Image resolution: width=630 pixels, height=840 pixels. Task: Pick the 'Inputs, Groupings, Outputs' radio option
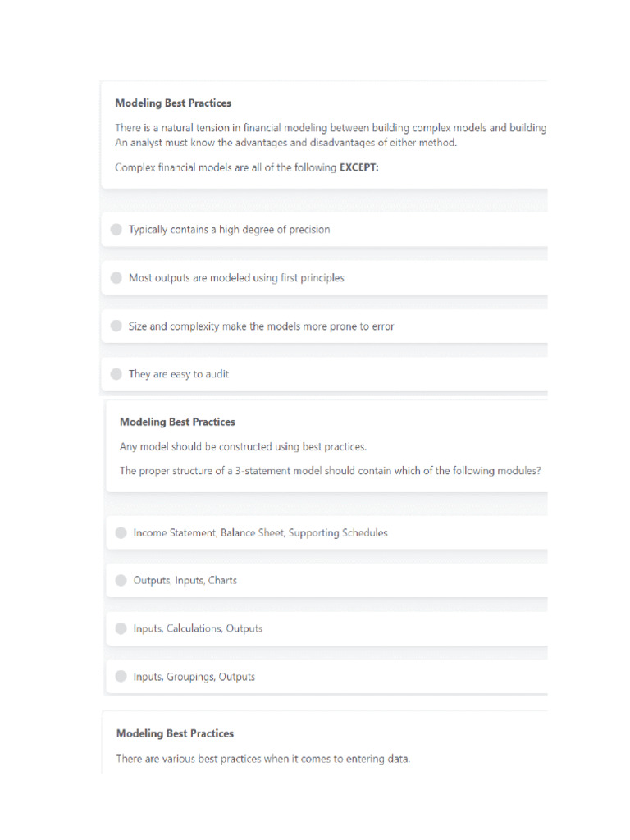121,677
